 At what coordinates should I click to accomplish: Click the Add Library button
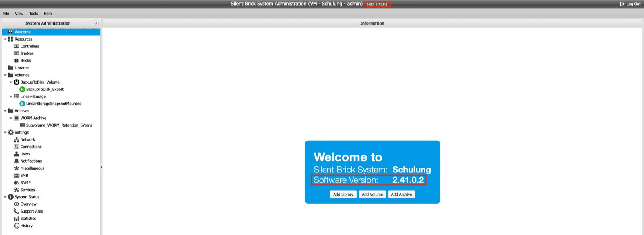click(343, 194)
